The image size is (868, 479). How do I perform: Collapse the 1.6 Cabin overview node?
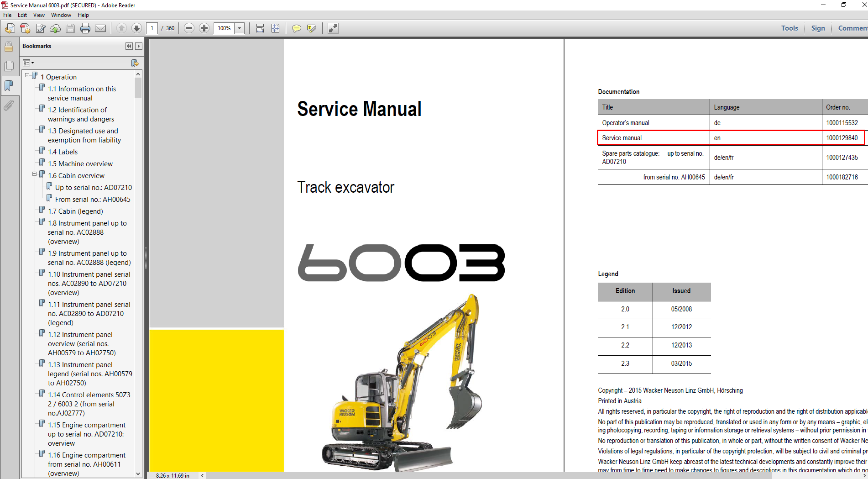pos(34,174)
